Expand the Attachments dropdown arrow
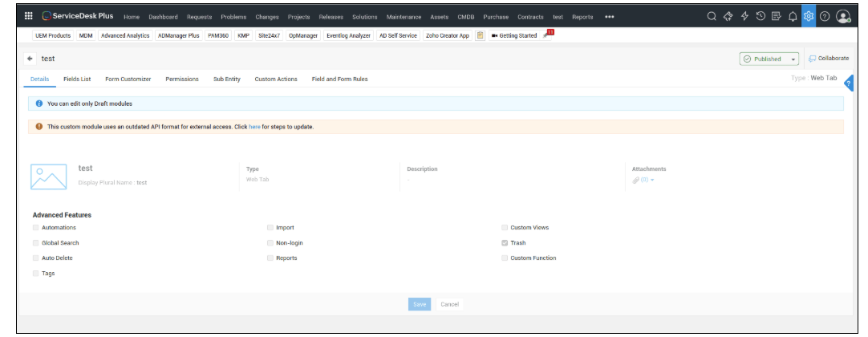 click(x=652, y=181)
